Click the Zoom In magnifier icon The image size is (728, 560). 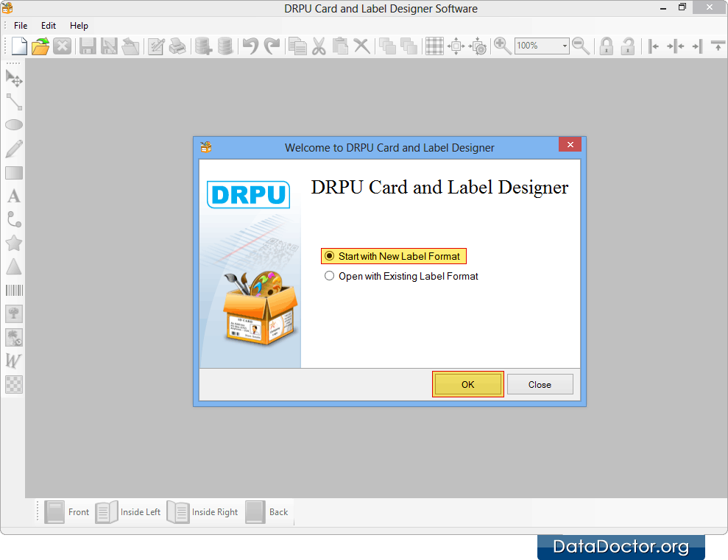[x=502, y=46]
